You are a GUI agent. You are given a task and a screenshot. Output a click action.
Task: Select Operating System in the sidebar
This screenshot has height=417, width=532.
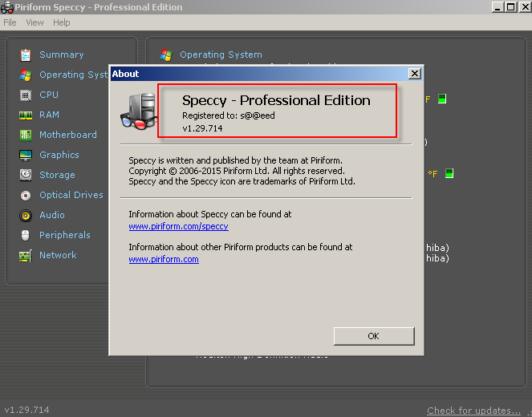pyautogui.click(x=72, y=75)
